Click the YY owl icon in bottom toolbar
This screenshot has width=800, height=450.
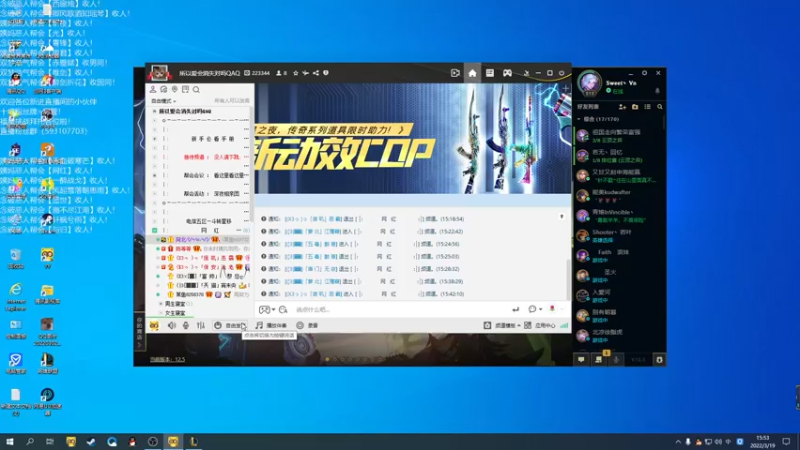coord(154,325)
